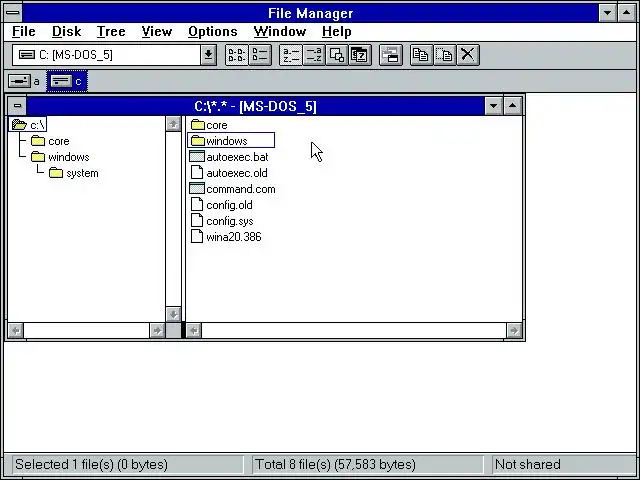This screenshot has height=480, width=640.
Task: Click tree pane scroll right arrow
Action: 157,330
